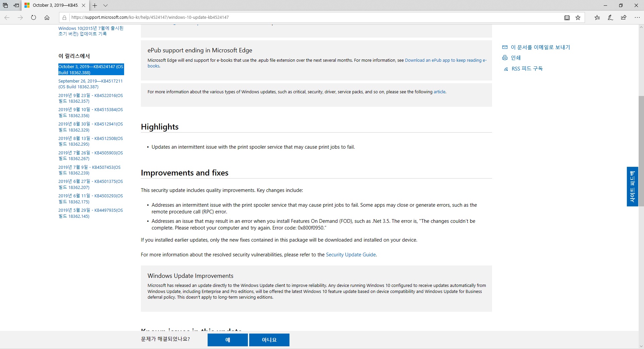Click the browser Back arrow

point(7,17)
